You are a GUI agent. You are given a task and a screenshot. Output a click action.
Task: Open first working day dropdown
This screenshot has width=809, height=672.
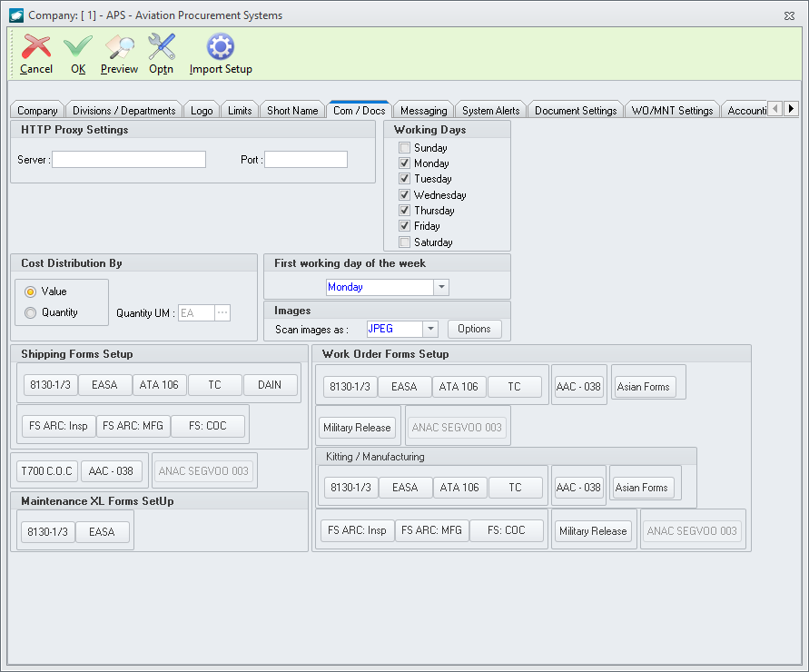(x=441, y=287)
